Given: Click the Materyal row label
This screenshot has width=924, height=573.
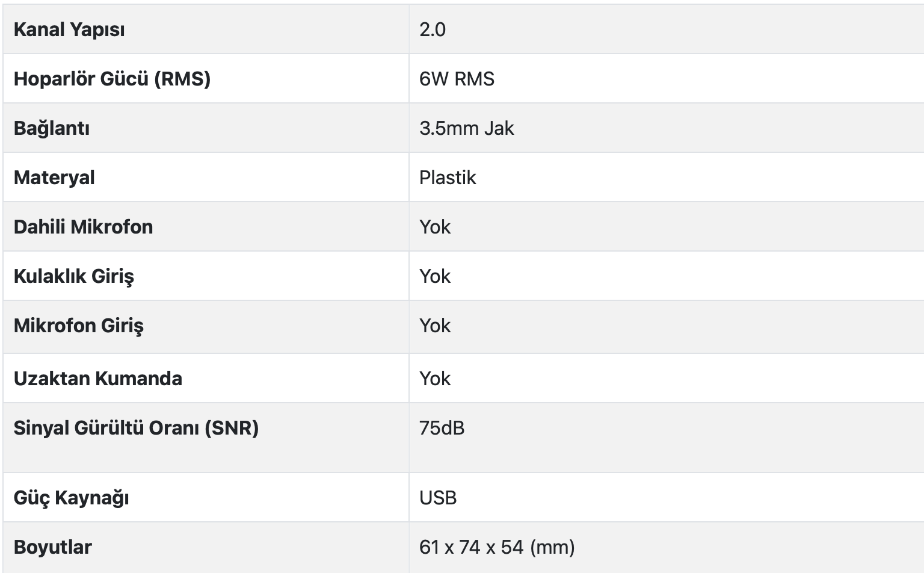Looking at the screenshot, I should [x=54, y=178].
